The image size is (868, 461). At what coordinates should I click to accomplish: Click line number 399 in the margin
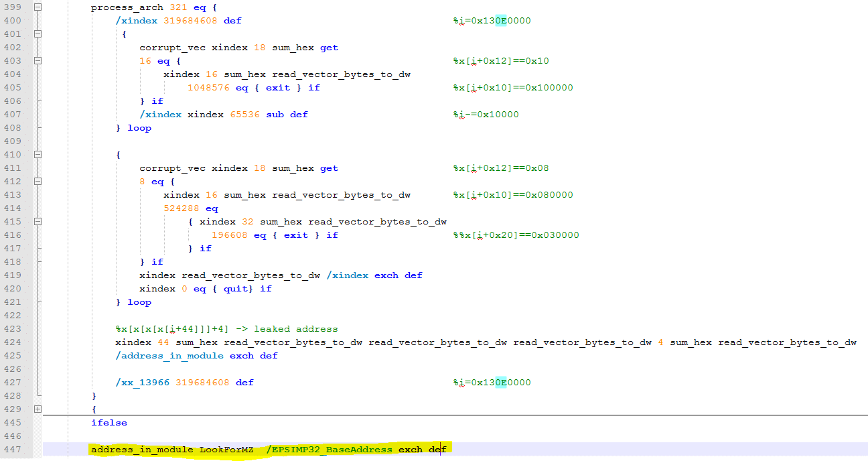(12, 7)
